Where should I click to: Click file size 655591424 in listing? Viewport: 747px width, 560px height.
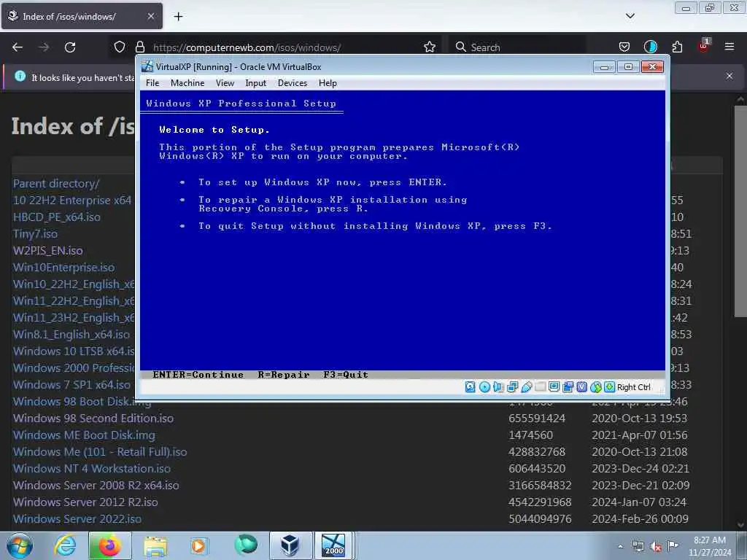[x=537, y=418]
